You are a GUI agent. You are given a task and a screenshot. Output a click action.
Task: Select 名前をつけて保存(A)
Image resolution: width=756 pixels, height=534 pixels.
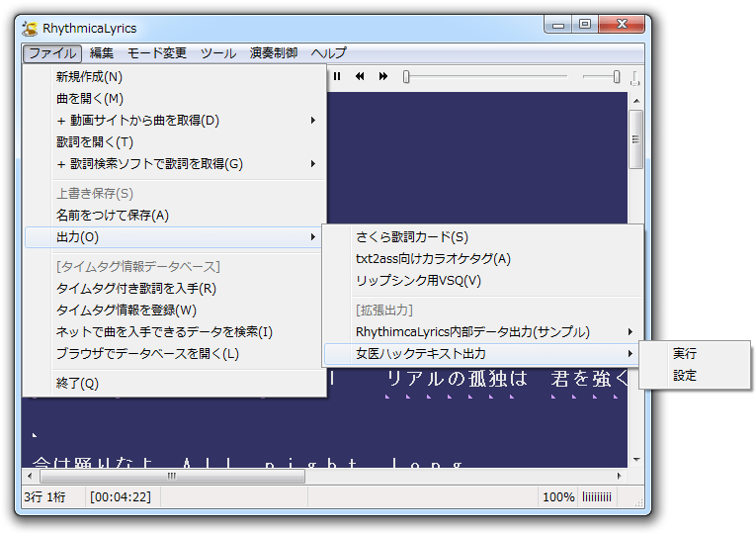coord(174,216)
